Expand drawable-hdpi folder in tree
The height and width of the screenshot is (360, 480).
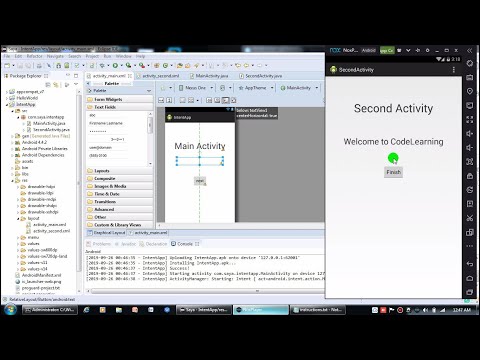pos(18,187)
